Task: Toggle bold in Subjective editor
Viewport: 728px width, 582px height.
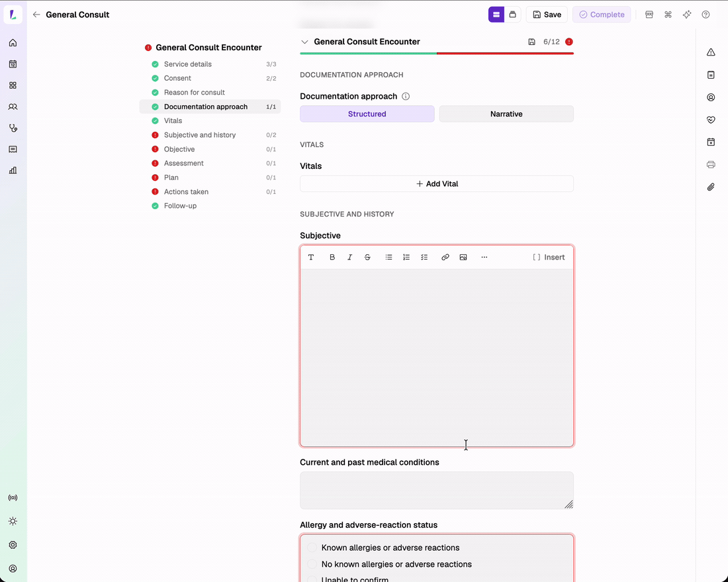Action: 332,258
